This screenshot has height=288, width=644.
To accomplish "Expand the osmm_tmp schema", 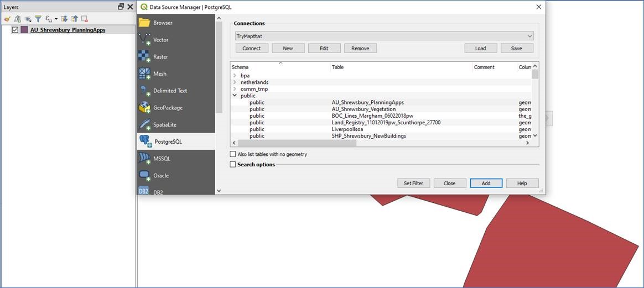I will [x=235, y=88].
